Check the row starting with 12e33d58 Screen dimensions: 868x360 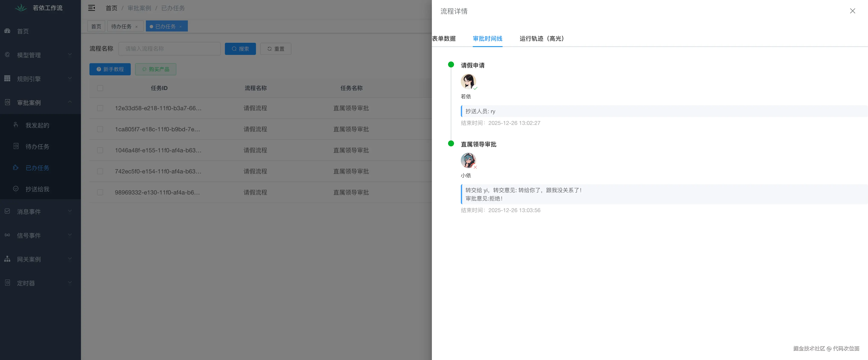click(100, 108)
